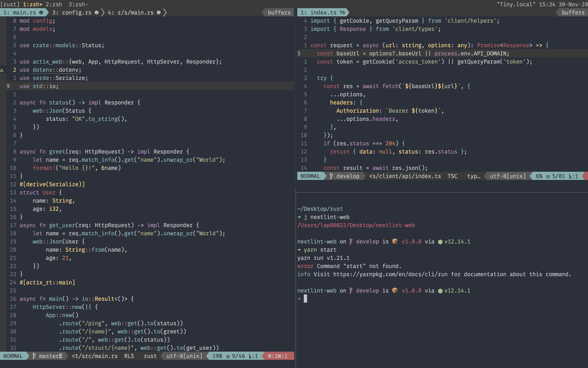The width and height of the screenshot is (588, 368).
Task: Click the NORMAL mode indicator under main.rs
Action: (x=13, y=356)
